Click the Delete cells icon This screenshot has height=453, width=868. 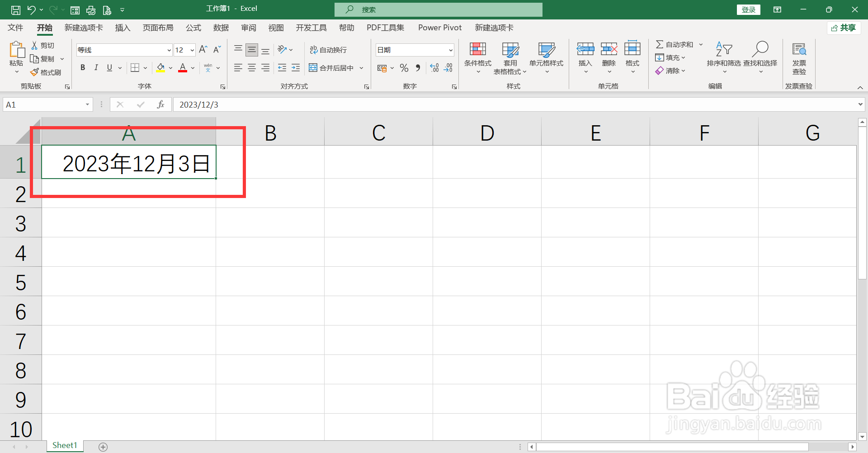tap(609, 49)
